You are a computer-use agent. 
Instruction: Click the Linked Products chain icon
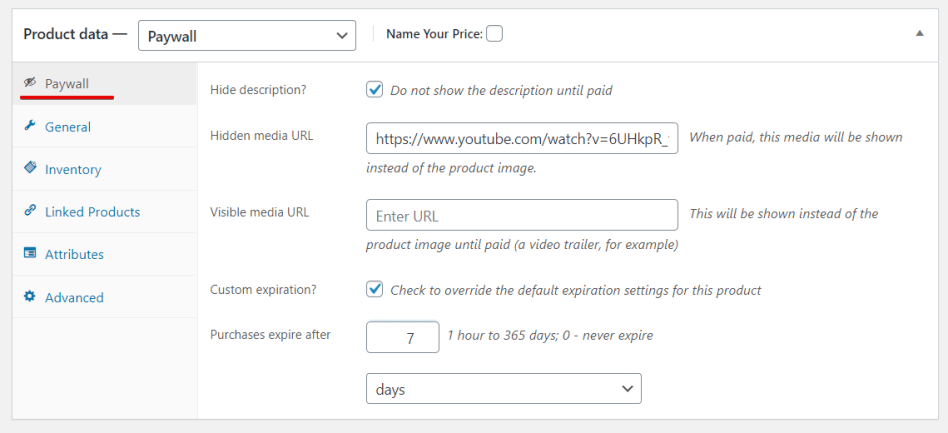click(x=30, y=211)
